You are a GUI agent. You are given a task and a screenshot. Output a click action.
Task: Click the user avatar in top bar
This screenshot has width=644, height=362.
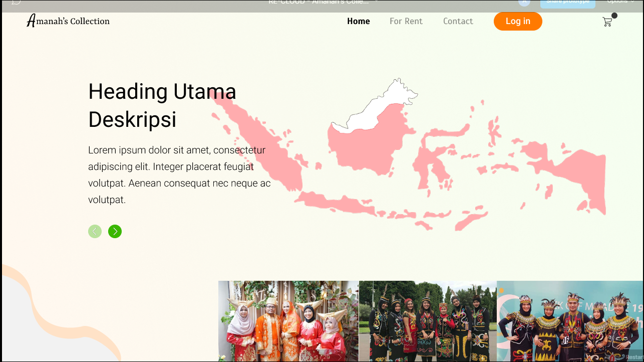[524, 2]
